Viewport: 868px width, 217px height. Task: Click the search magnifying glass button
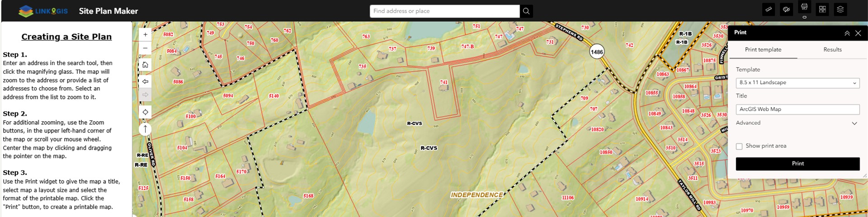point(526,11)
